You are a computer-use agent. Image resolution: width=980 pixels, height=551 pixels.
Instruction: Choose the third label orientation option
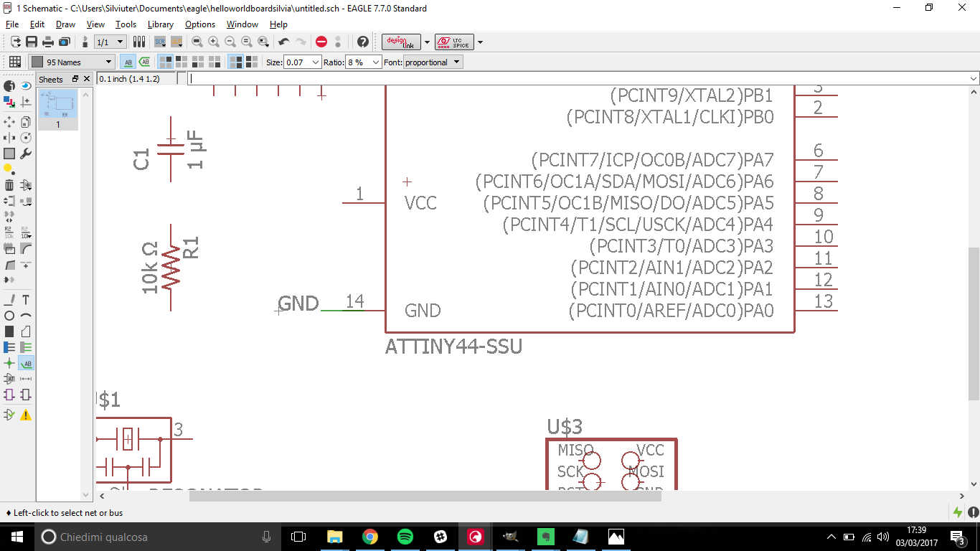[198, 62]
